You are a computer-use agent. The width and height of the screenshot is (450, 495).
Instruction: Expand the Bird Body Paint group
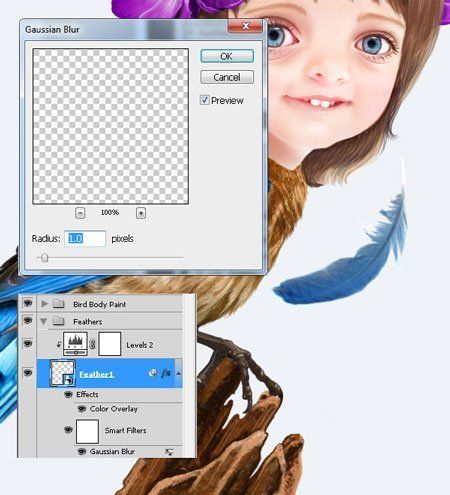[x=44, y=304]
